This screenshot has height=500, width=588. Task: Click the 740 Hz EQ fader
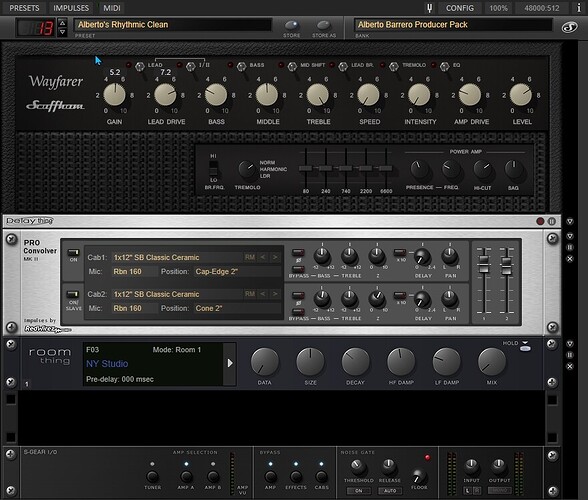click(345, 168)
